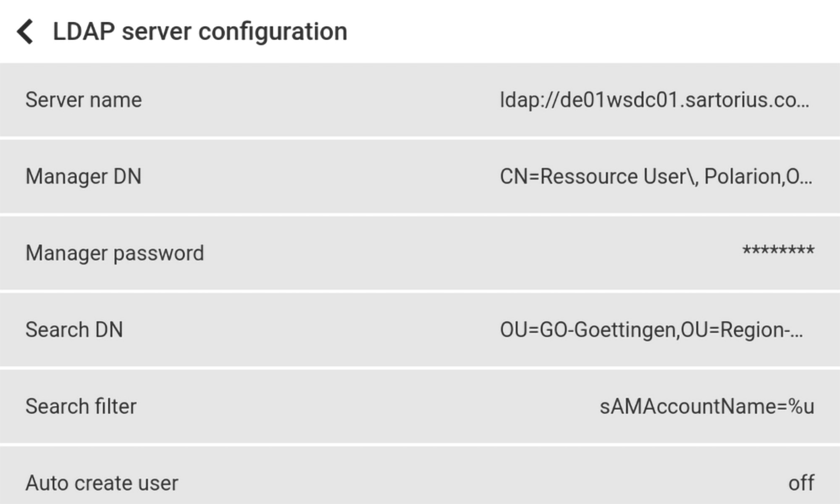The image size is (840, 504).
Task: Tap the back arrow icon
Action: (25, 31)
